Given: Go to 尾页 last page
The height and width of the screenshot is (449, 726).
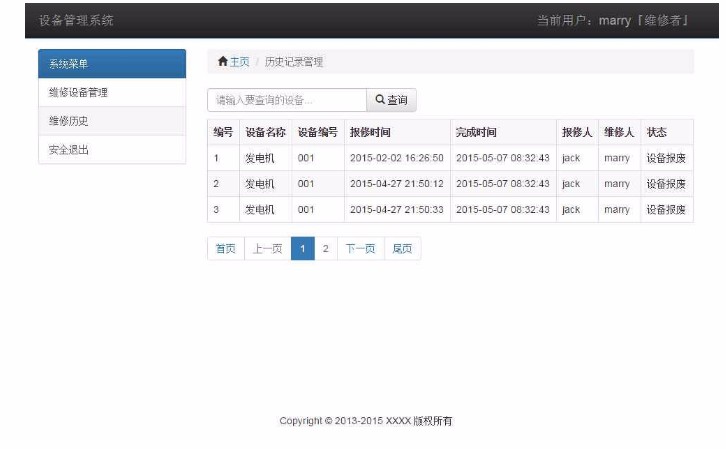Looking at the screenshot, I should click(x=402, y=249).
